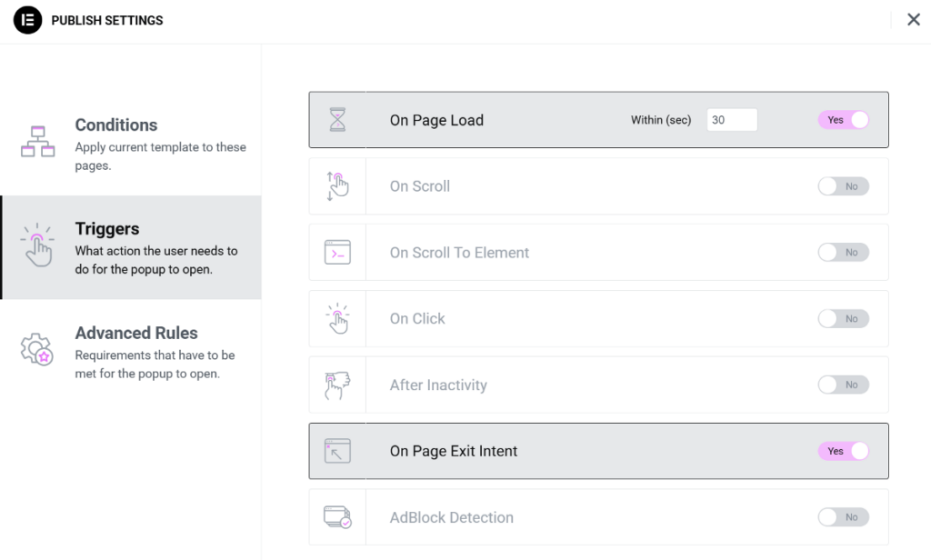This screenshot has width=931, height=560.
Task: Click the hourglass icon beside On Page Load
Action: [x=337, y=119]
